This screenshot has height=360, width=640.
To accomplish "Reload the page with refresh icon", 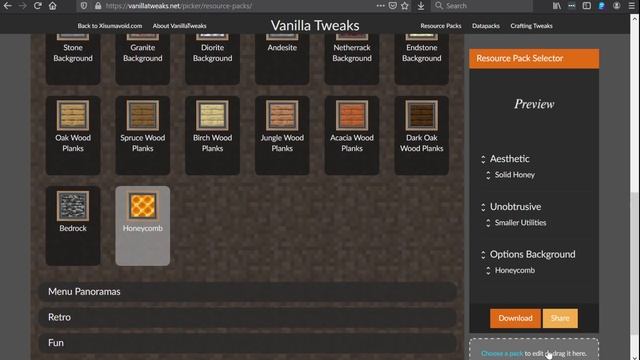I will pyautogui.click(x=38, y=6).
